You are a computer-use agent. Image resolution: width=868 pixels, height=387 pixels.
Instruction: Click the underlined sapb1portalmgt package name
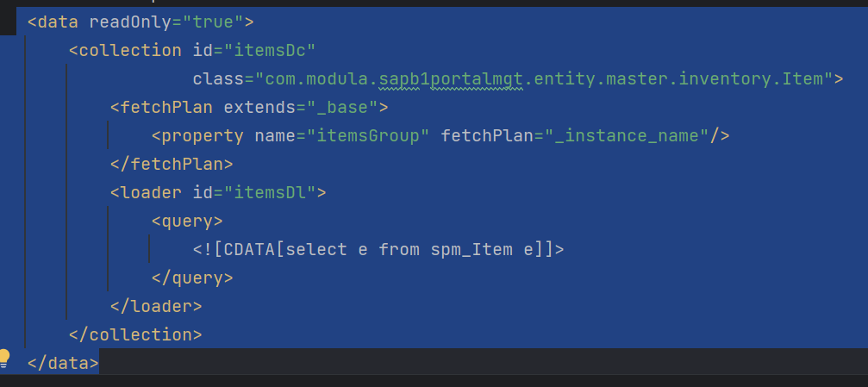tap(451, 79)
